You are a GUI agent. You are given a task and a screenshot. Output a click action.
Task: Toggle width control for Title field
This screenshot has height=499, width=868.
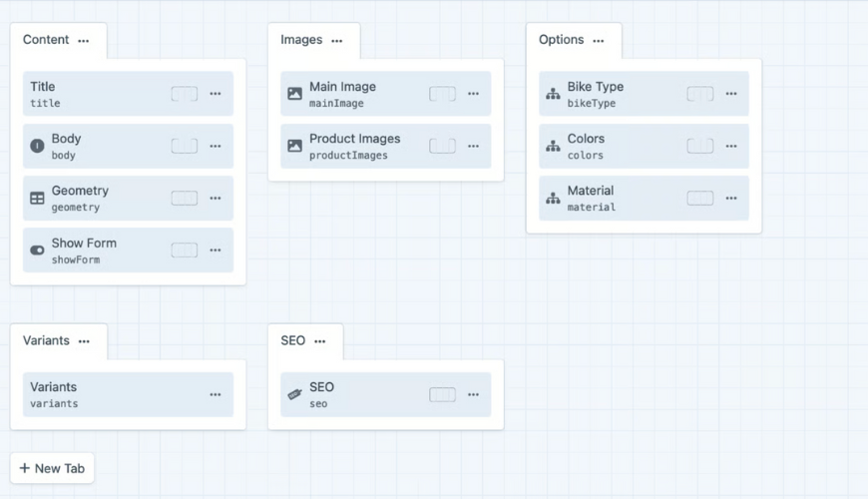(x=185, y=94)
